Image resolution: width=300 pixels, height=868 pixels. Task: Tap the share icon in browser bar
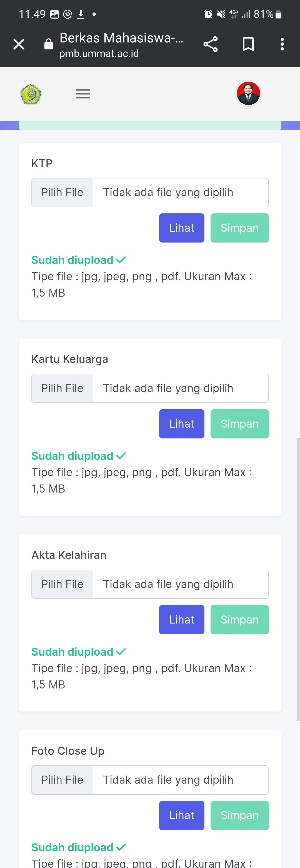tap(211, 44)
